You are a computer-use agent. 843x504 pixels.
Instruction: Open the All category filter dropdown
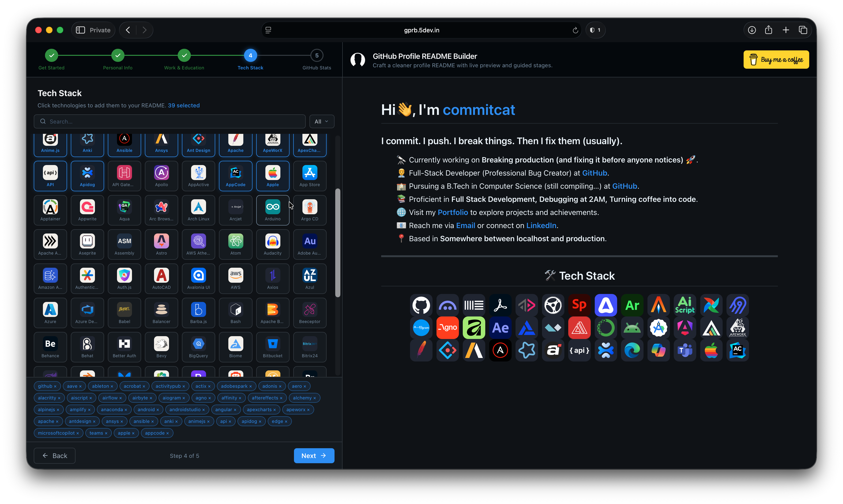tap(321, 121)
